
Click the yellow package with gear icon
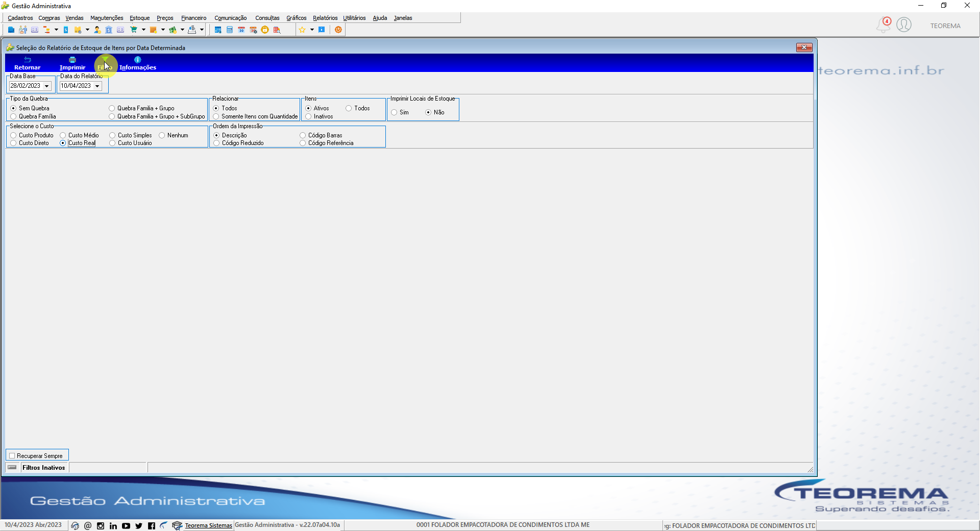click(x=78, y=30)
